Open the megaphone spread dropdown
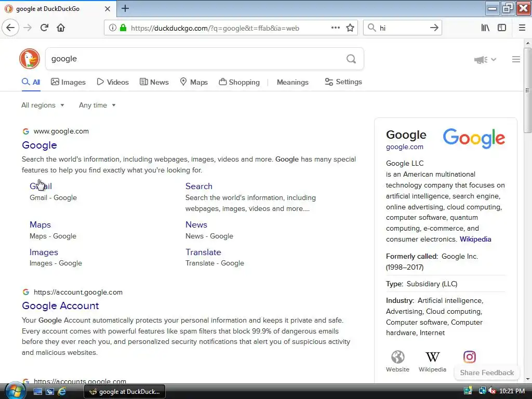 click(485, 60)
